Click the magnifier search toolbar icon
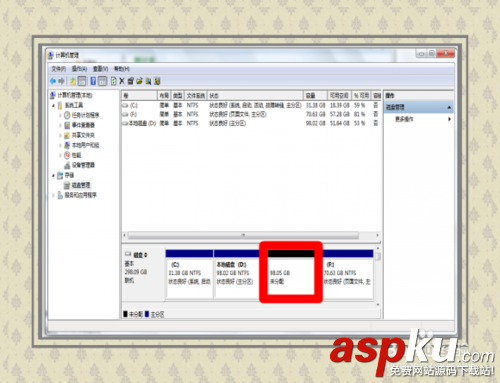500x383 pixels. [x=148, y=81]
